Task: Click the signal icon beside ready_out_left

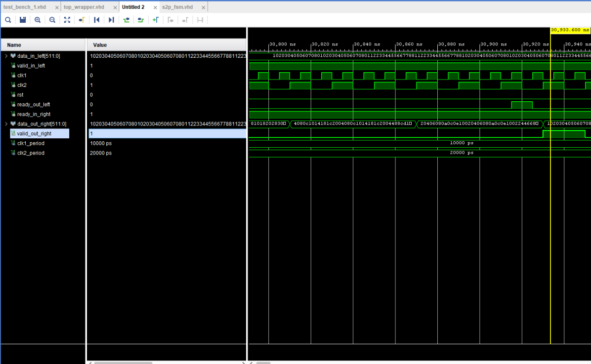Action: tap(13, 104)
